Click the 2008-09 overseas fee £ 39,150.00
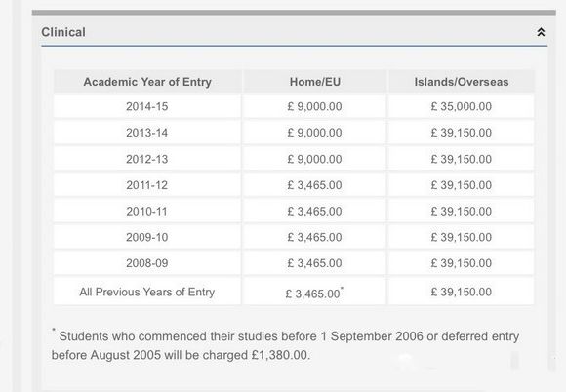The height and width of the screenshot is (392, 566). tap(461, 263)
